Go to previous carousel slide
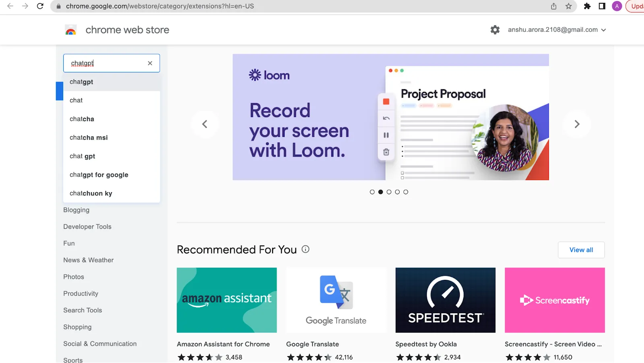This screenshot has height=363, width=644. 205,124
